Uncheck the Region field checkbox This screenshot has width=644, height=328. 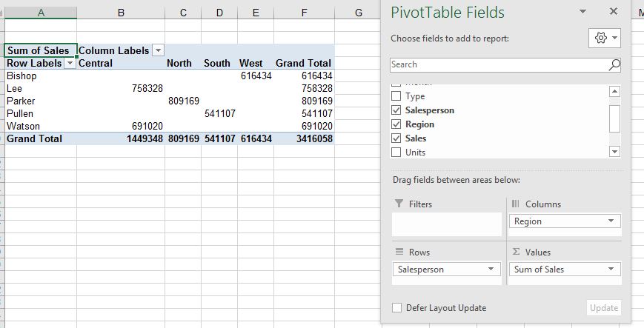(x=396, y=124)
